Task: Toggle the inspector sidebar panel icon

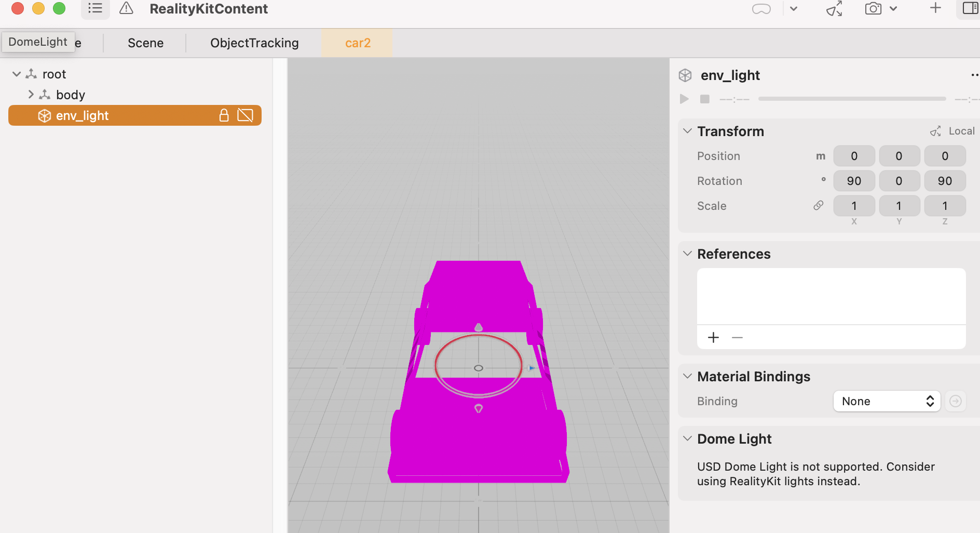Action: click(970, 8)
